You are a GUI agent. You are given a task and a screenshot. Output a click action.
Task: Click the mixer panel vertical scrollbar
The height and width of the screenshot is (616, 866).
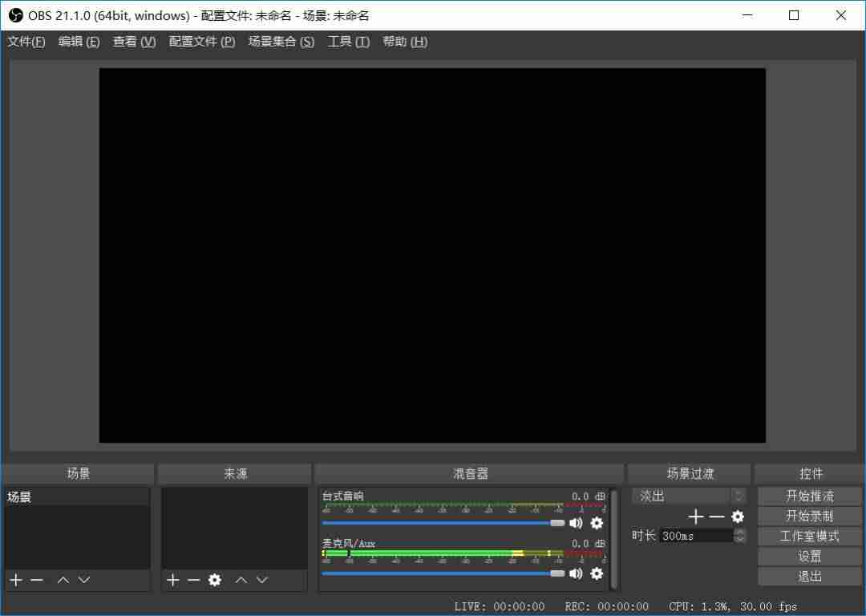pyautogui.click(x=613, y=539)
